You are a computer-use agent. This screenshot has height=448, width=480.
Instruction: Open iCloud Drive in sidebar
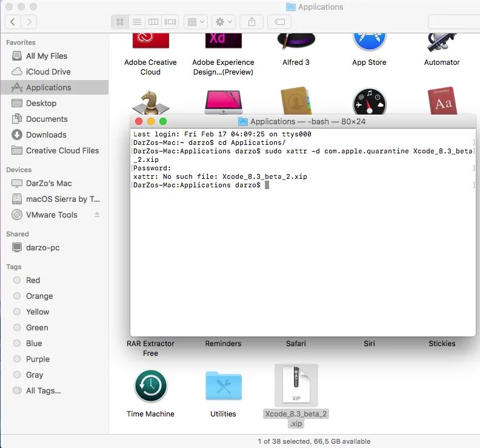click(x=55, y=72)
